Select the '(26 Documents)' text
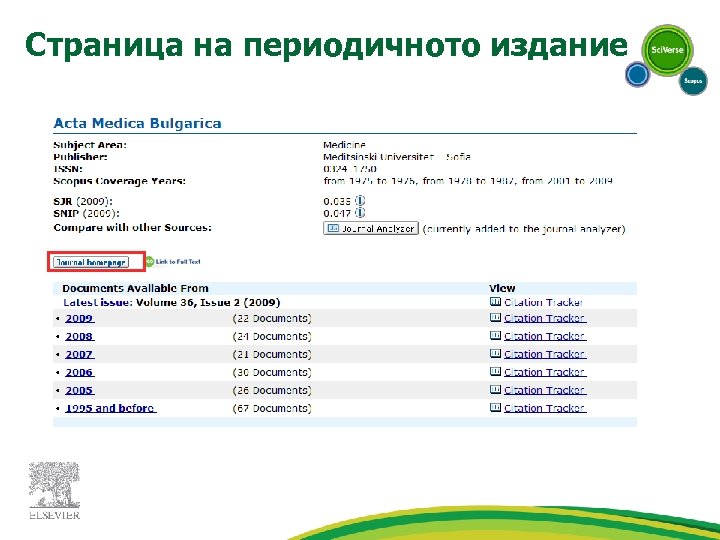 (x=272, y=390)
